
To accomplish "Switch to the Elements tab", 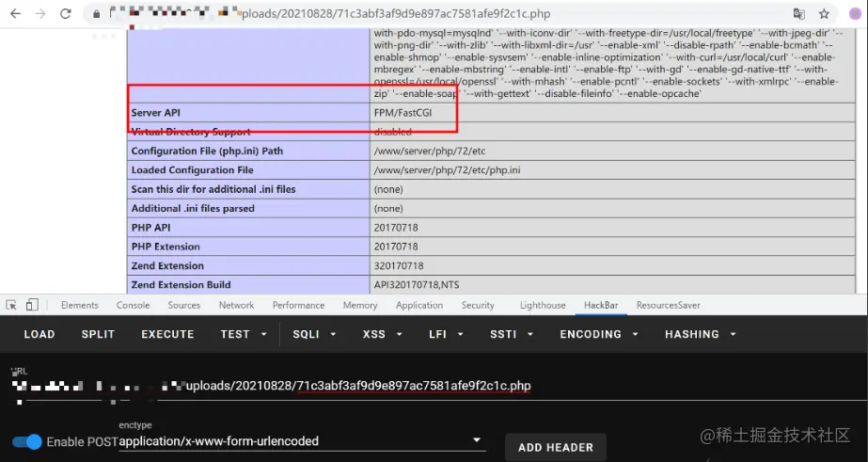I will [80, 305].
